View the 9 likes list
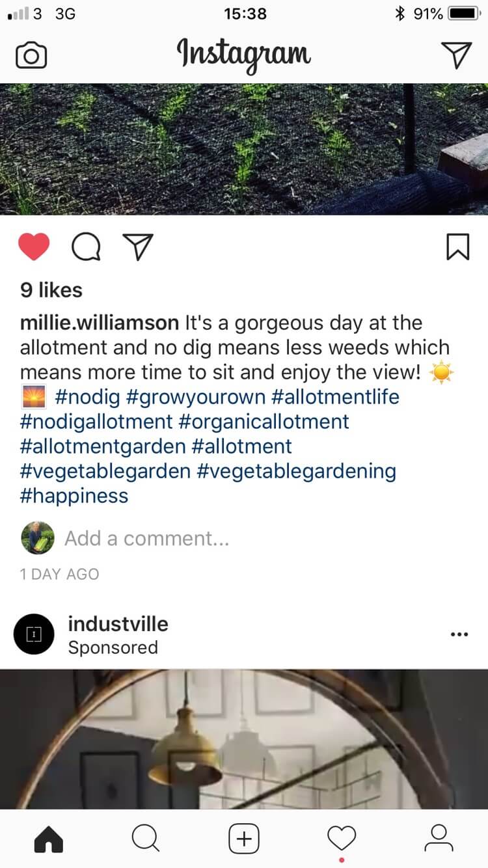 tap(51, 290)
